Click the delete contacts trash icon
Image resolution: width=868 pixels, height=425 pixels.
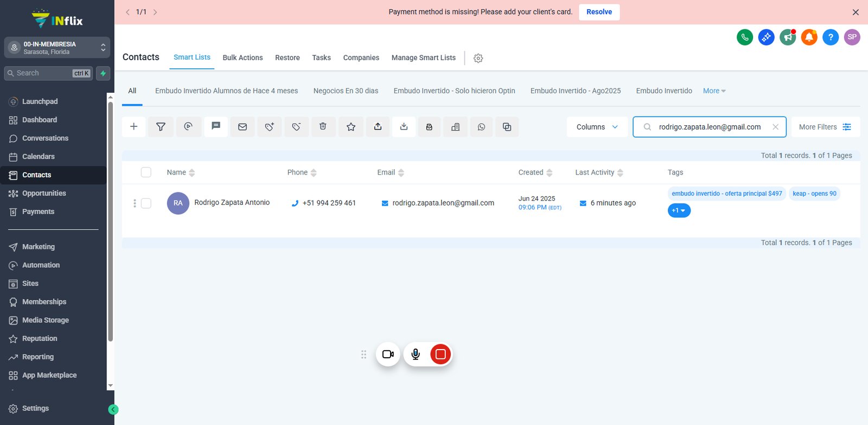(323, 127)
